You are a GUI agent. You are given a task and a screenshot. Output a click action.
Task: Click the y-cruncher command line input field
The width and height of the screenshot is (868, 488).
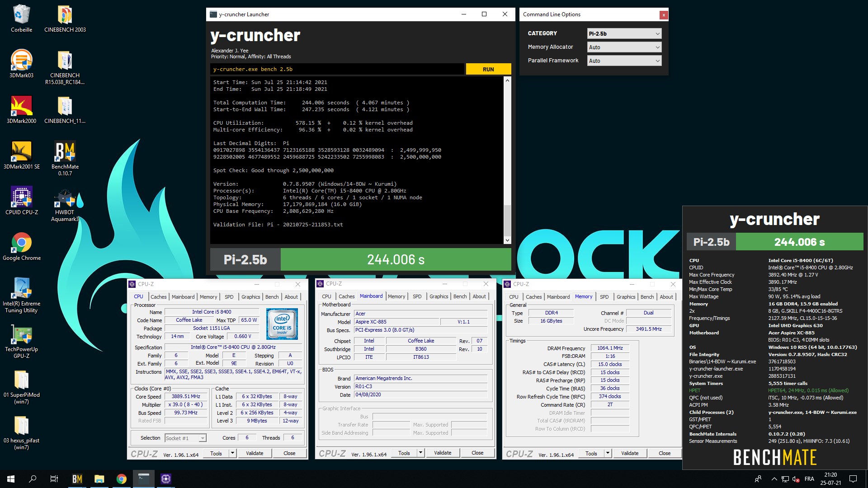point(337,69)
